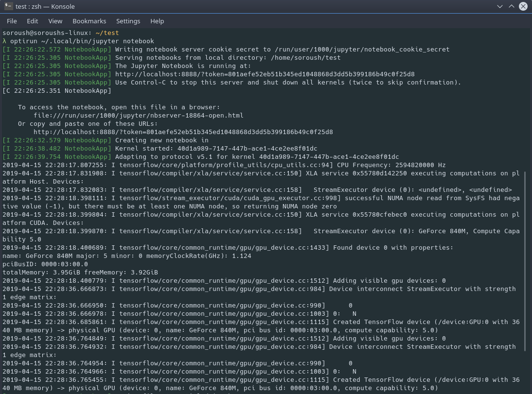Click 'Use Control-C to stop this server' line
The height and width of the screenshot is (394, 532).
click(x=232, y=83)
